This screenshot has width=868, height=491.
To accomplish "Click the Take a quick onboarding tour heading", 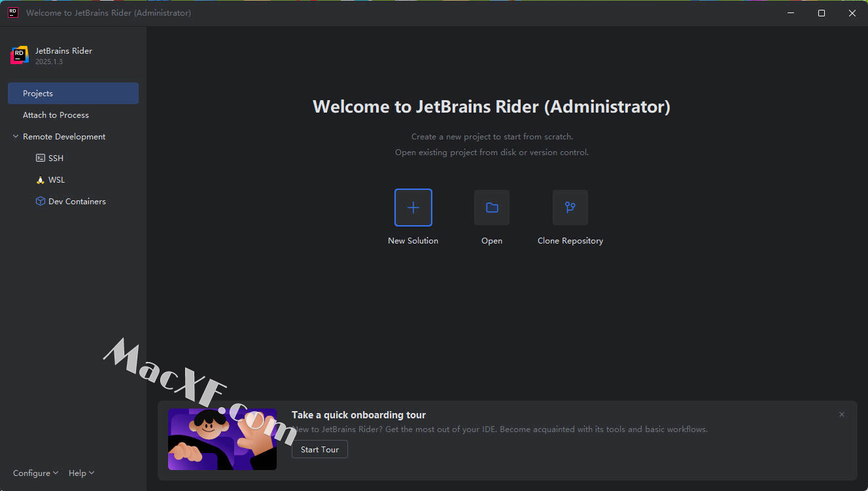I will pyautogui.click(x=358, y=415).
